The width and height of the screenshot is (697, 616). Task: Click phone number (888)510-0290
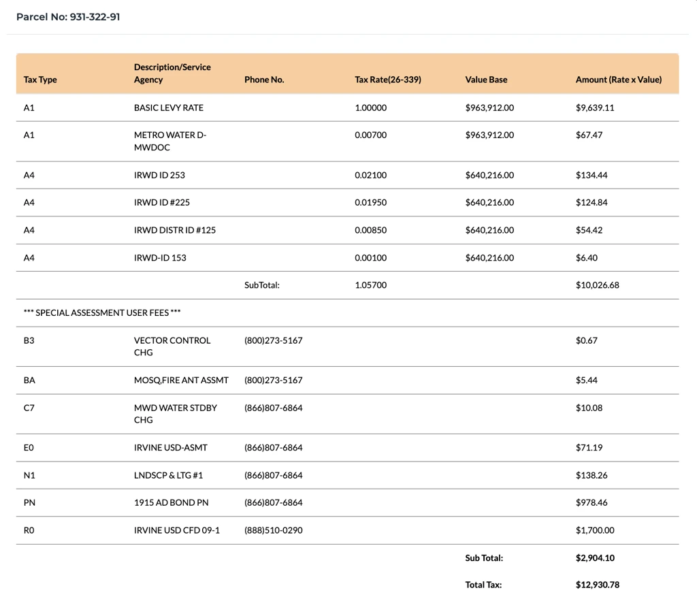coord(273,530)
